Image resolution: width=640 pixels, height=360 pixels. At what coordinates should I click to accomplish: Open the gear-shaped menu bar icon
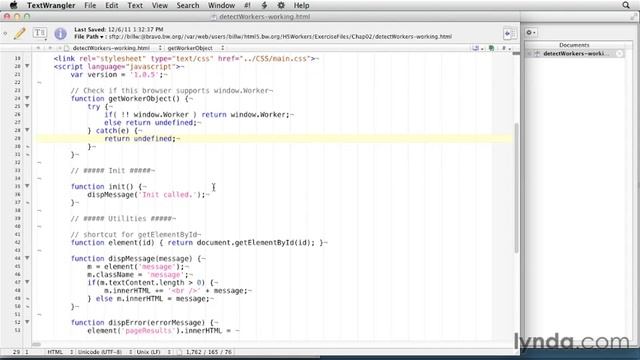point(281,5)
